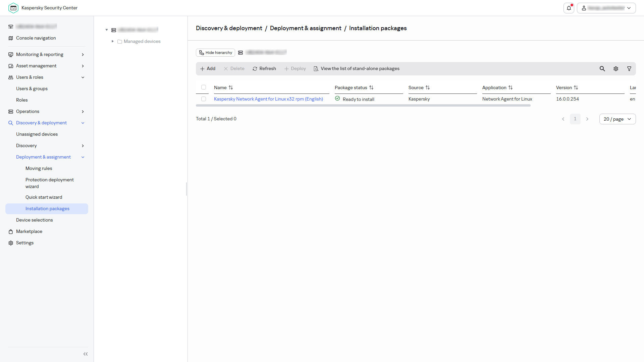Open column settings gear icon
Screen dimensions: 644x362
[616, 69]
